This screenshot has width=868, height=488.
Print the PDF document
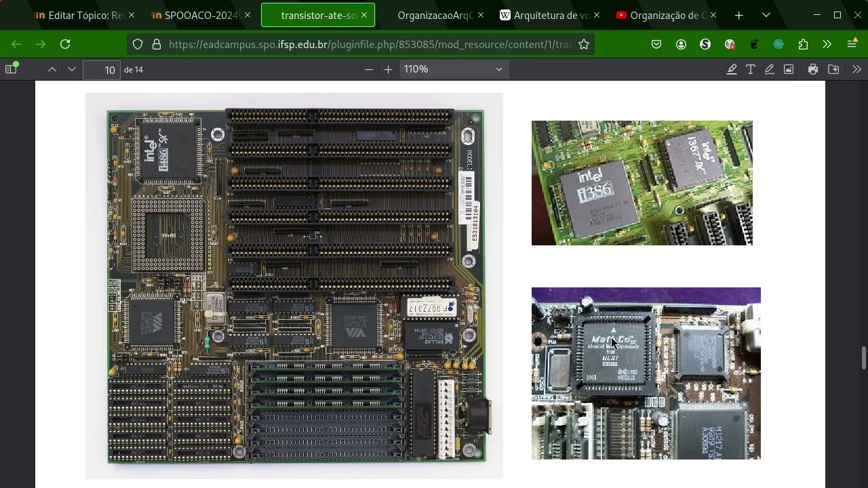[813, 69]
